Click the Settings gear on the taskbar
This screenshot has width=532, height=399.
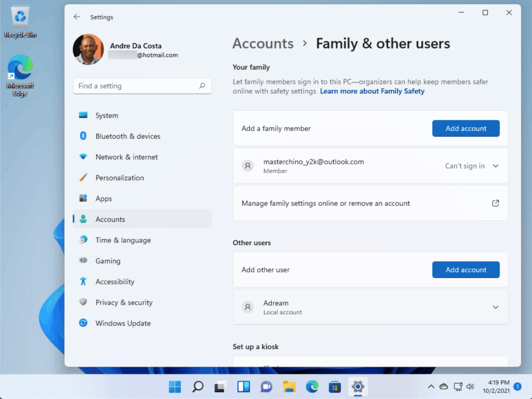tap(358, 386)
